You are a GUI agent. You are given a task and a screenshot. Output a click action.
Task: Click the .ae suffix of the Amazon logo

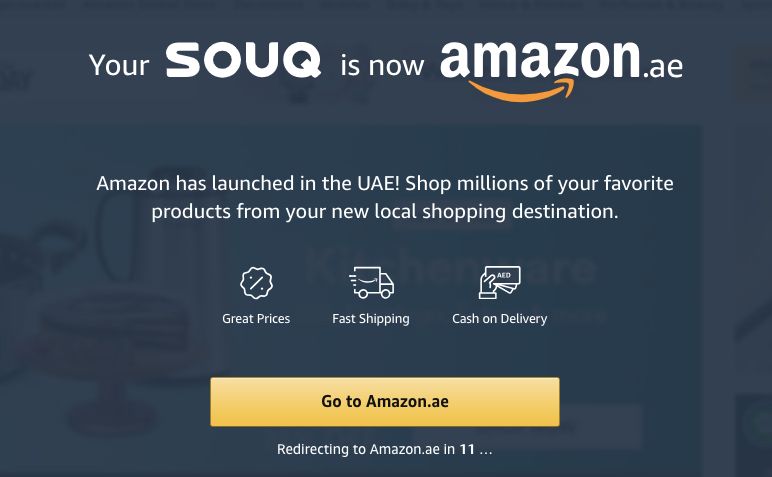(663, 66)
